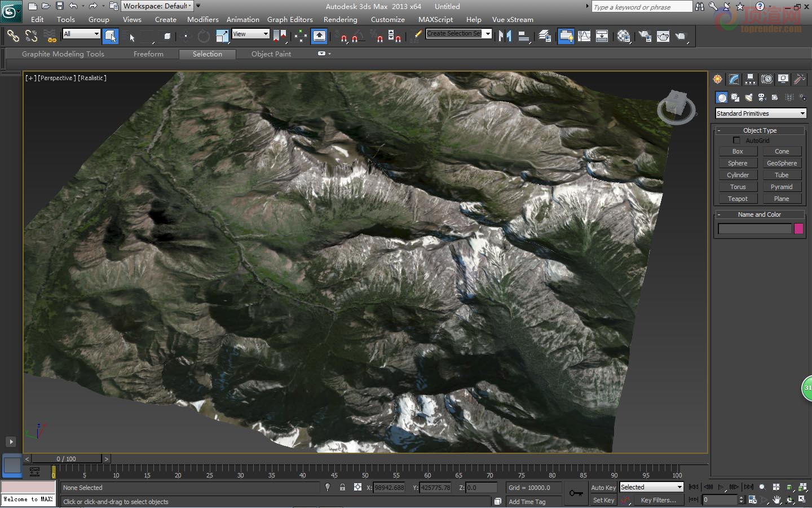812x508 pixels.
Task: Click the Bind to Space Warp icon
Action: click(x=50, y=36)
